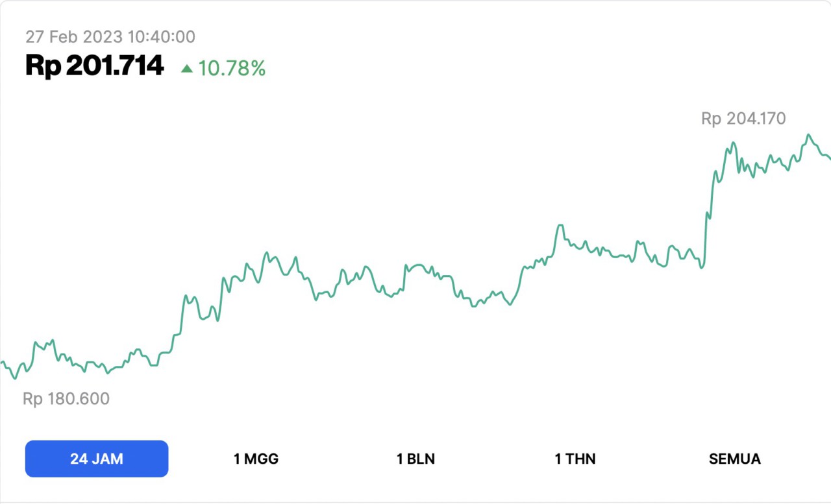
Task: Click the chart line's lowest point
Action: [15, 378]
